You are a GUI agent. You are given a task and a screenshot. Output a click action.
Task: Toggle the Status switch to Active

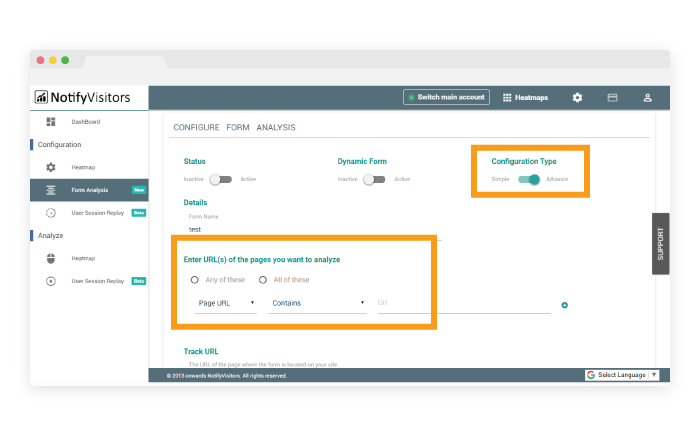pos(220,180)
